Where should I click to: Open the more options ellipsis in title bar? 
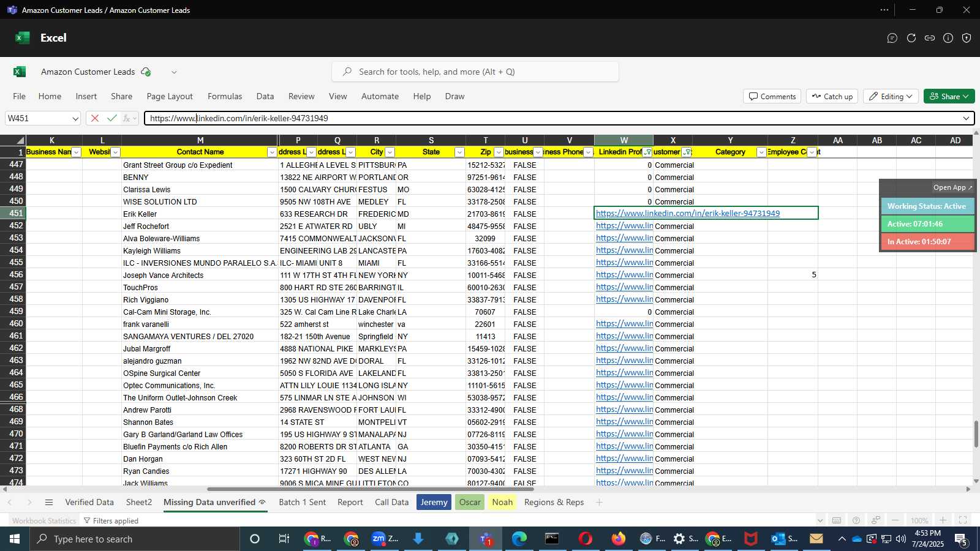[884, 10]
